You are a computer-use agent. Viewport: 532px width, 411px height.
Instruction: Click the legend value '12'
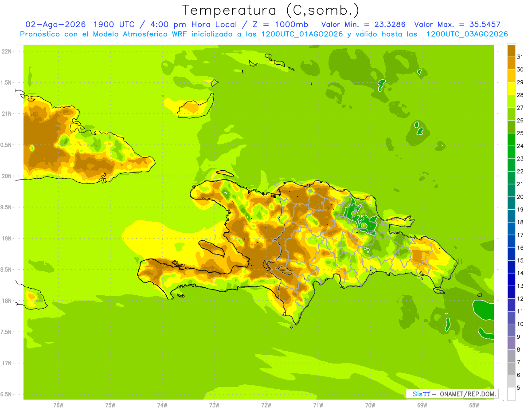520,299
